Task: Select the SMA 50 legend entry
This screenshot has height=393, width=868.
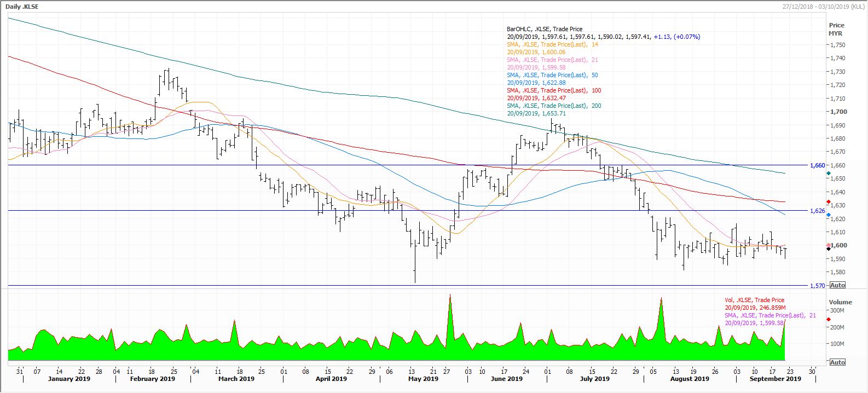Action: tap(554, 75)
